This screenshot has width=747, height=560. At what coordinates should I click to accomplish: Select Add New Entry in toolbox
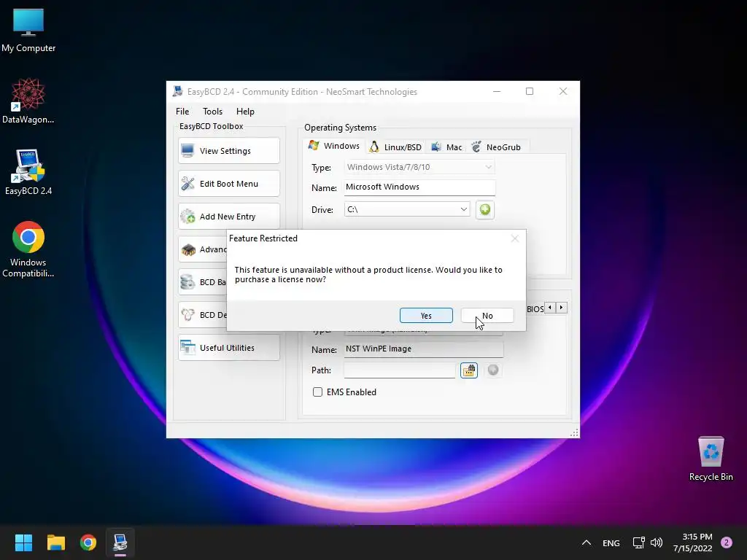coord(229,217)
